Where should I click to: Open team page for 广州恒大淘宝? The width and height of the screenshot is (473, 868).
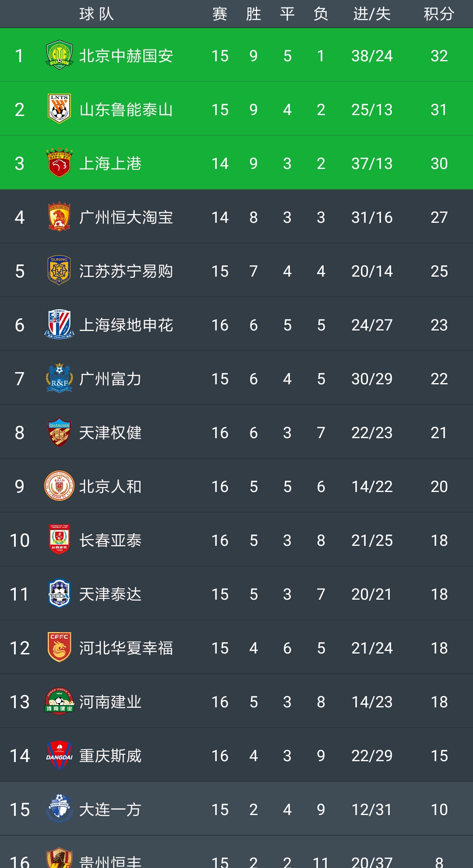[x=126, y=217]
